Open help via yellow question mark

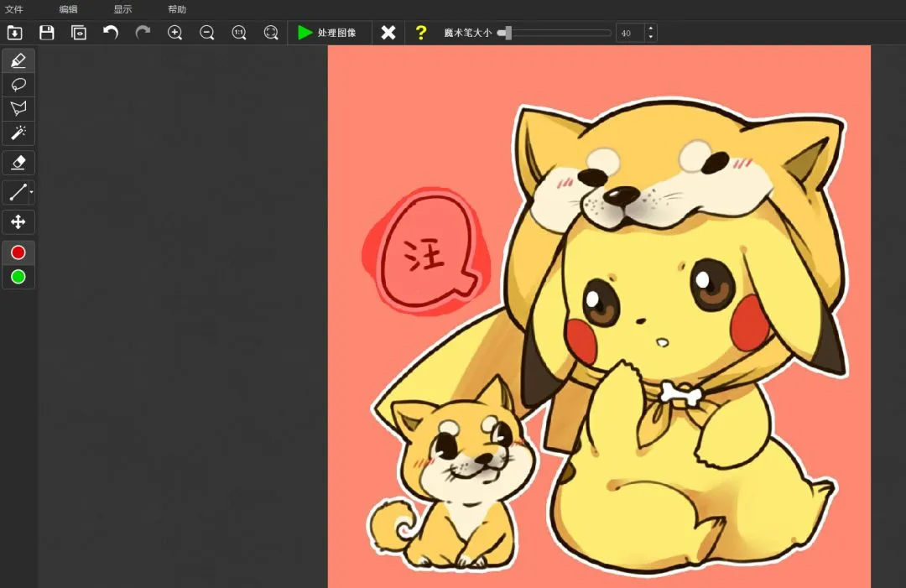420,33
